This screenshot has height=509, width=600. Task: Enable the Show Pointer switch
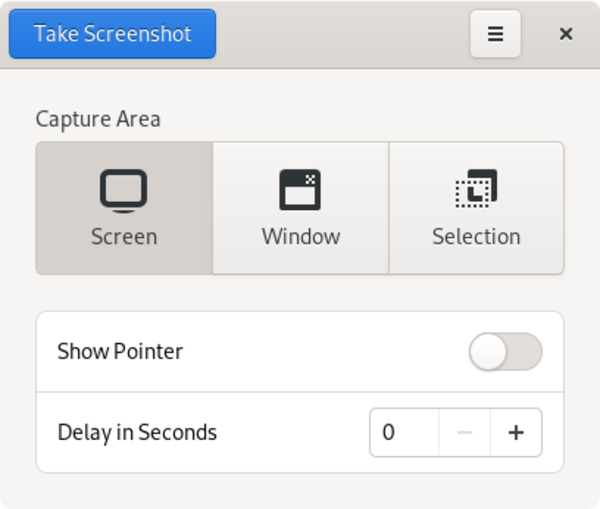coord(505,352)
